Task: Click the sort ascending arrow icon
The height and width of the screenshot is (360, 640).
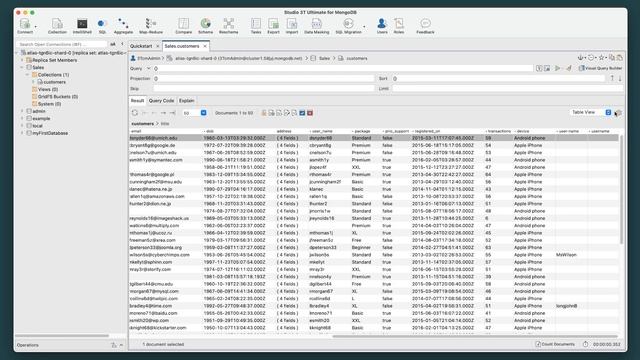Action: pyautogui.click(x=612, y=78)
